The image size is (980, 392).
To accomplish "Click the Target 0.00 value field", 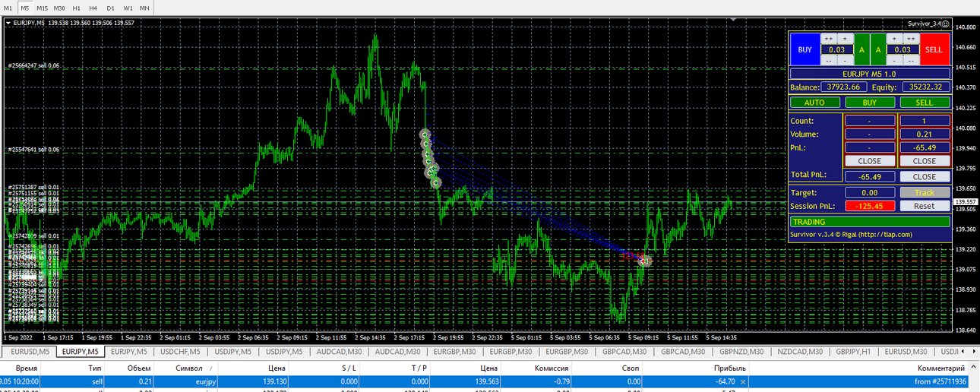I will tap(870, 192).
